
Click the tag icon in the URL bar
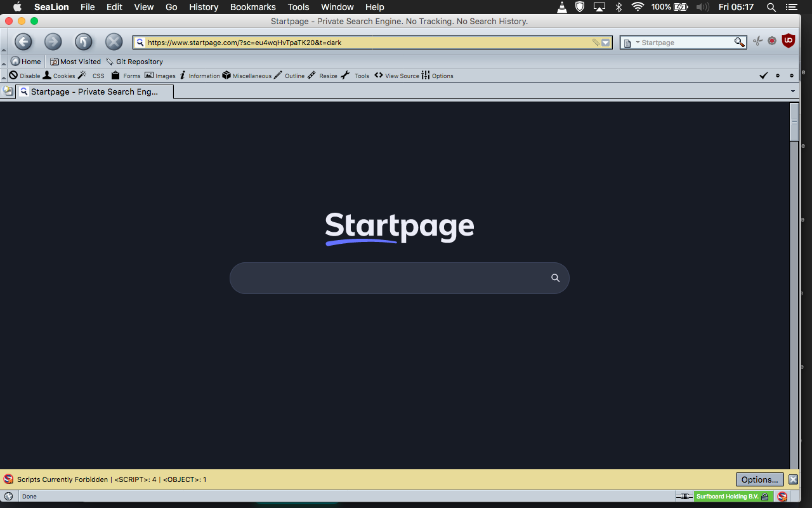[596, 43]
